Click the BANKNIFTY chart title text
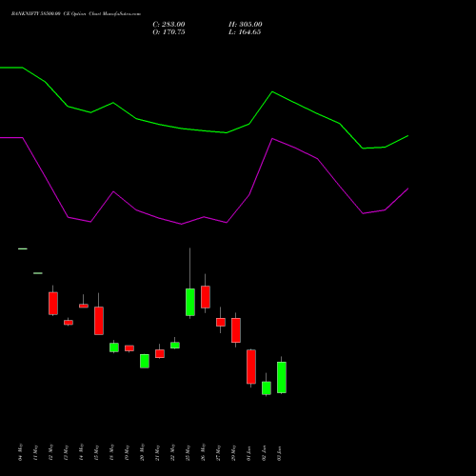This screenshot has height=476, width=476. point(76,14)
